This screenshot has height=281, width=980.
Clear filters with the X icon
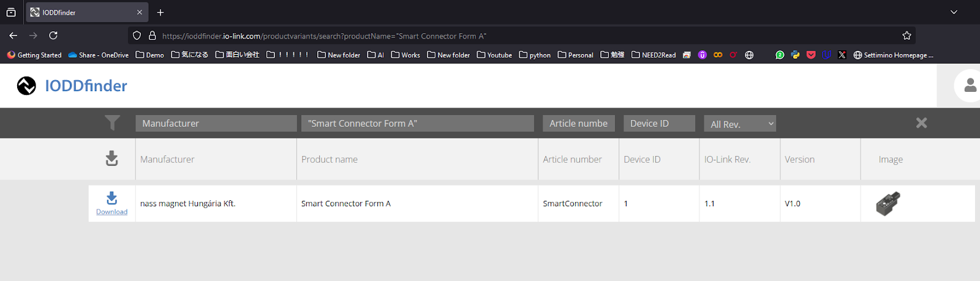921,123
